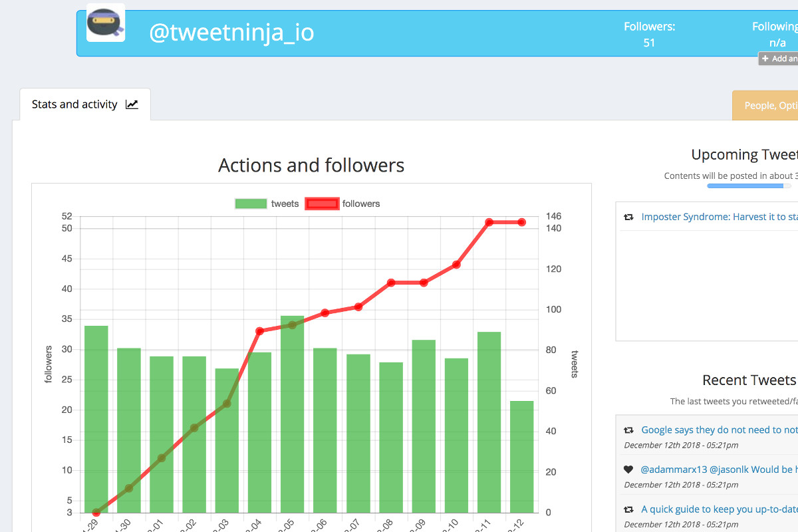Toggle the green tweets legend swatch
This screenshot has height=532, width=798.
tap(251, 203)
